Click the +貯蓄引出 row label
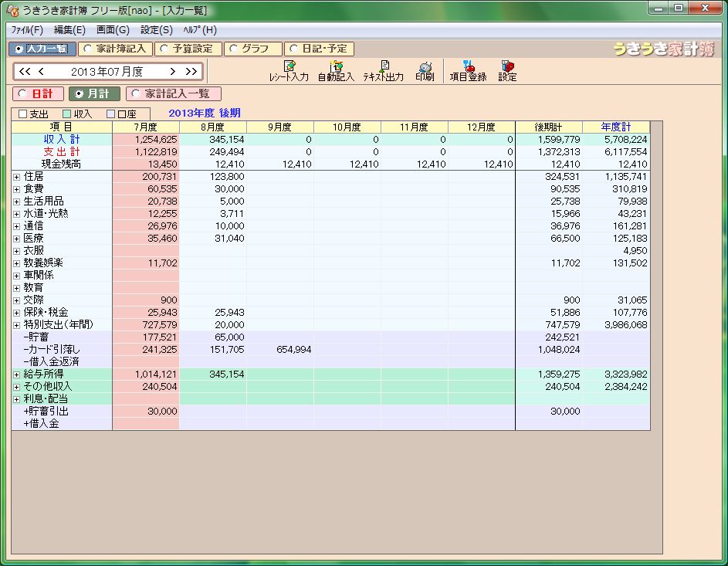The width and height of the screenshot is (728, 566). [46, 412]
